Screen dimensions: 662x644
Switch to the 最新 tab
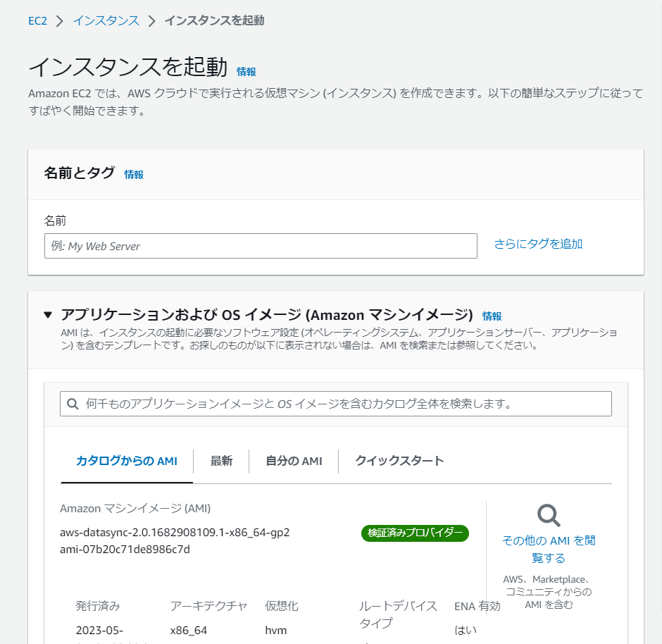221,461
